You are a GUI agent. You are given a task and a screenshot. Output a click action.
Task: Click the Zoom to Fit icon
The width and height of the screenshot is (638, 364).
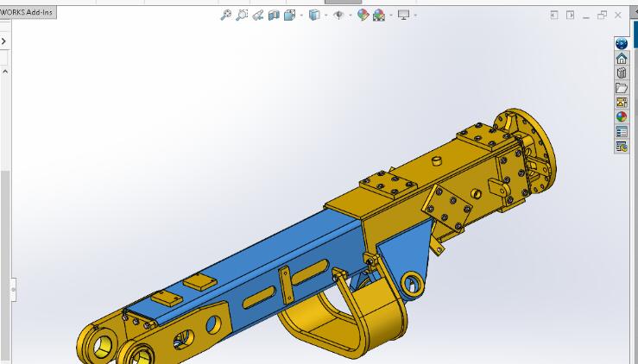[x=225, y=15]
